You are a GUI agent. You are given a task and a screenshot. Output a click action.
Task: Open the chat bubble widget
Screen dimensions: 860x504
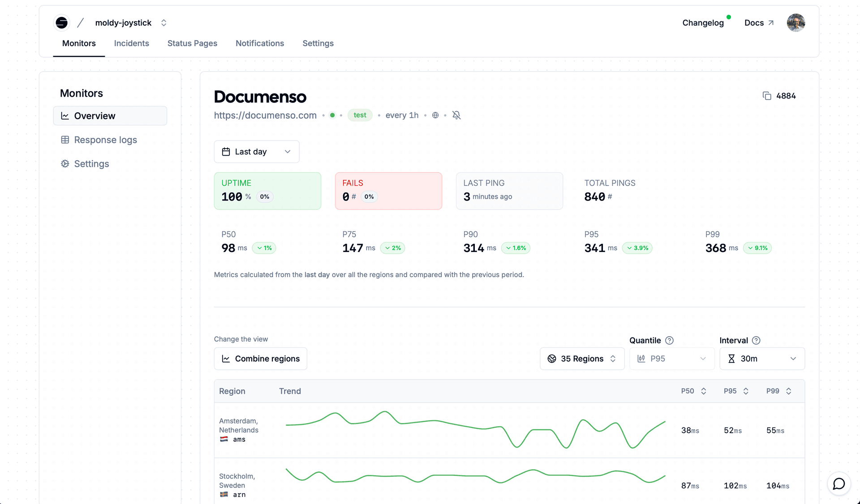tap(838, 484)
